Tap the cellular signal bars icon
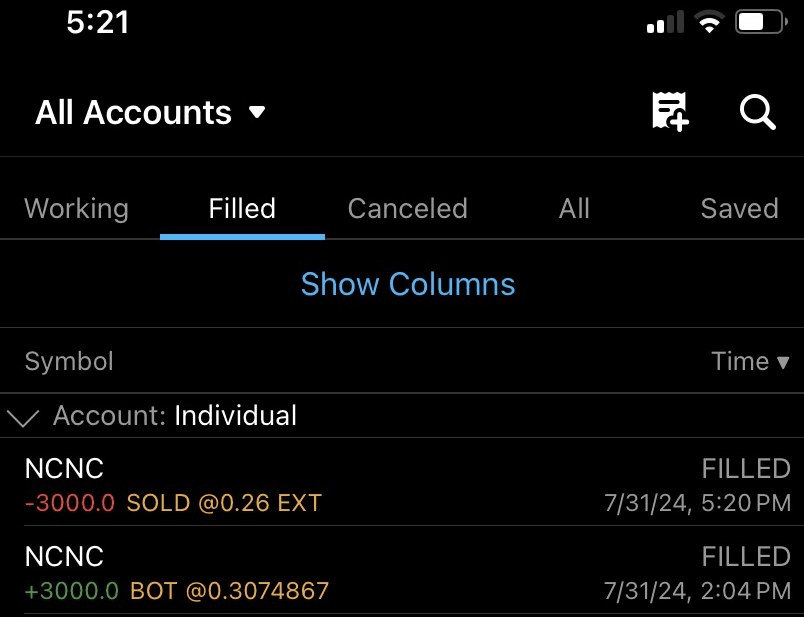Image resolution: width=804 pixels, height=617 pixels. [x=665, y=23]
